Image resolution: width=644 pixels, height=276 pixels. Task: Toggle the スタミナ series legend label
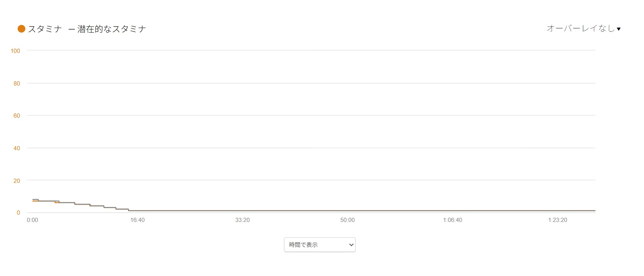point(45,29)
